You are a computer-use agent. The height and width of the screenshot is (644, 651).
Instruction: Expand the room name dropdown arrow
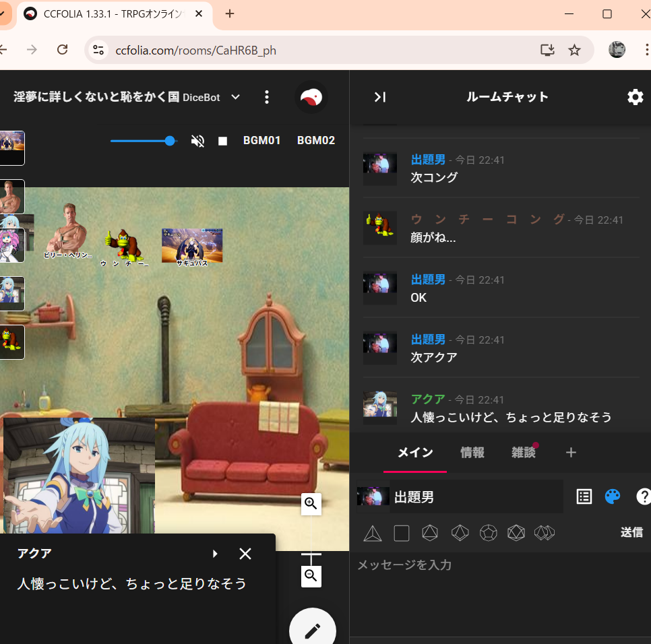point(236,97)
